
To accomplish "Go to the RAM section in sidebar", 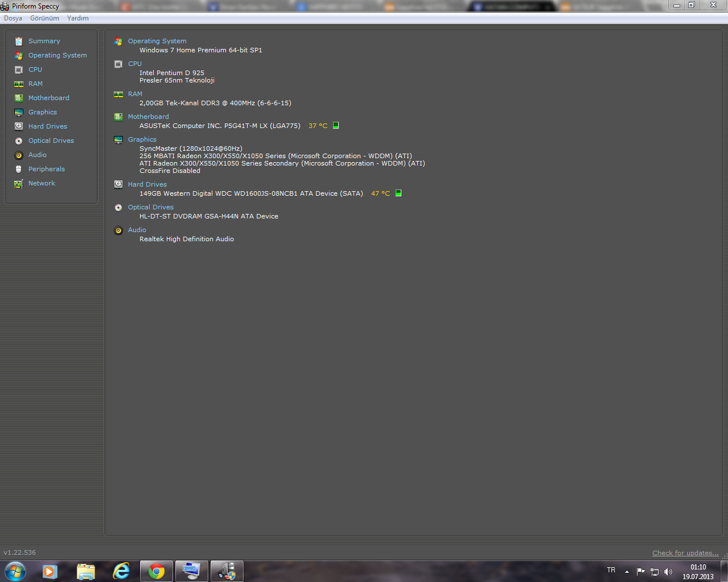I will (35, 84).
